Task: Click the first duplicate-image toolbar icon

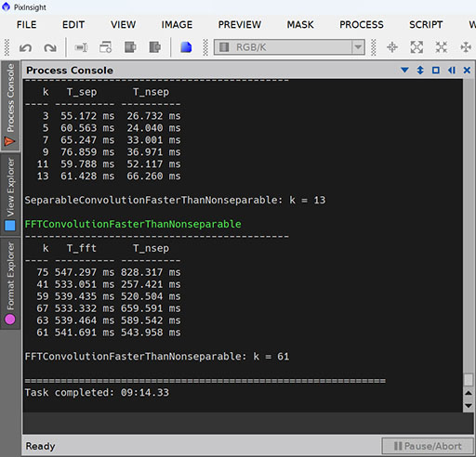Action: (130, 47)
